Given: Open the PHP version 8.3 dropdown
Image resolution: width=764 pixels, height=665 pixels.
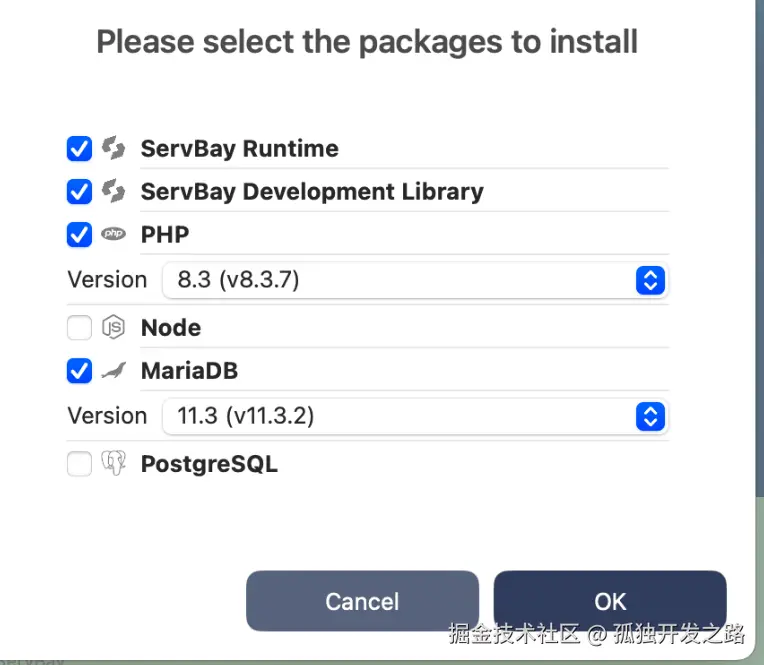Looking at the screenshot, I should pos(400,280).
